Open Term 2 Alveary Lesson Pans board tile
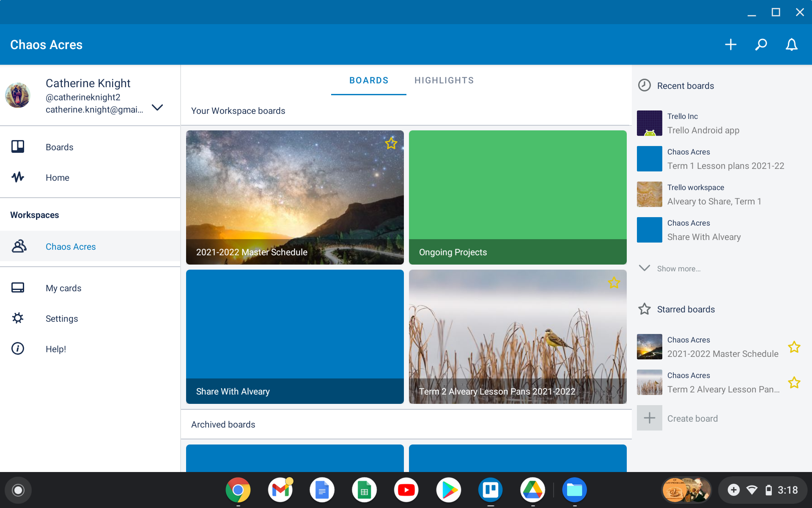The height and width of the screenshot is (508, 812). [518, 337]
